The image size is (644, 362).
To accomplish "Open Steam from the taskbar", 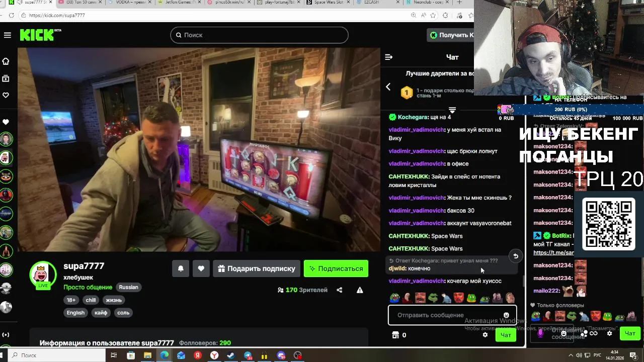I will tap(231, 355).
